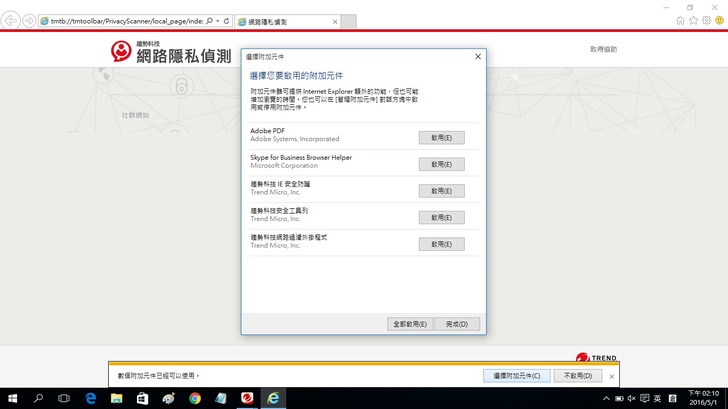Open the Windows Start menu
The image size is (728, 409).
[13, 398]
